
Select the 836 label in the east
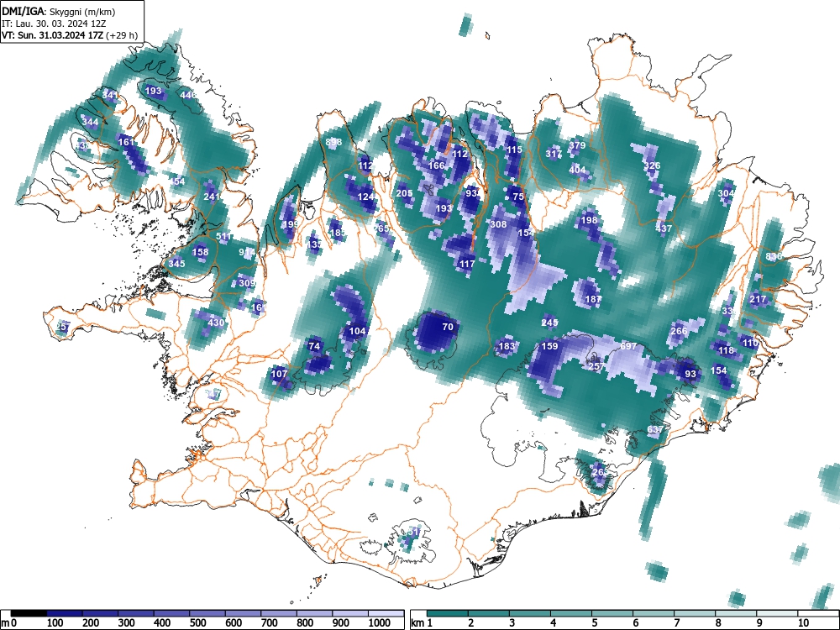(x=774, y=256)
